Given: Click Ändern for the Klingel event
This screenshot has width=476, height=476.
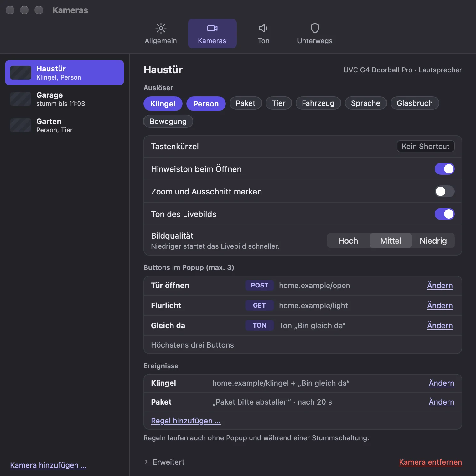Looking at the screenshot, I should 442,383.
